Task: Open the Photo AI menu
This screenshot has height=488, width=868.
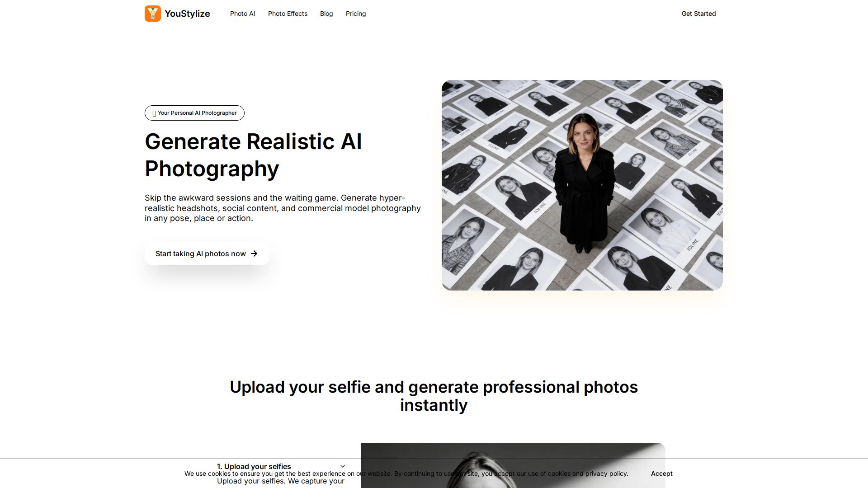Action: (243, 14)
